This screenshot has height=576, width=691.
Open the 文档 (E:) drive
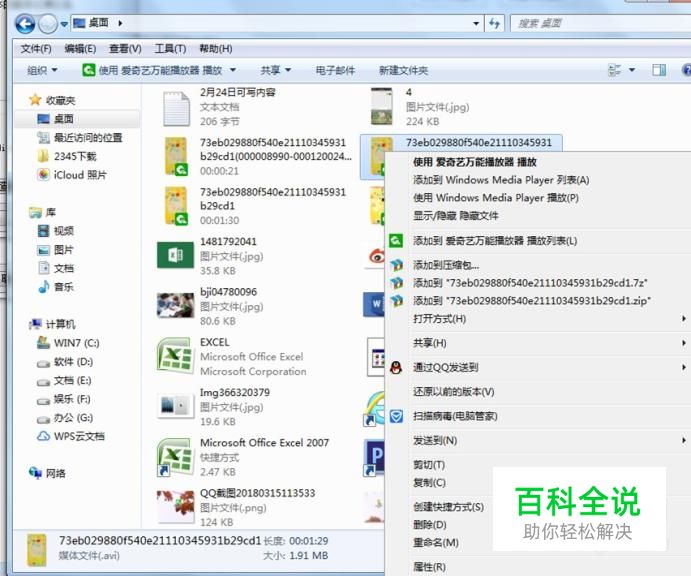pos(64,380)
